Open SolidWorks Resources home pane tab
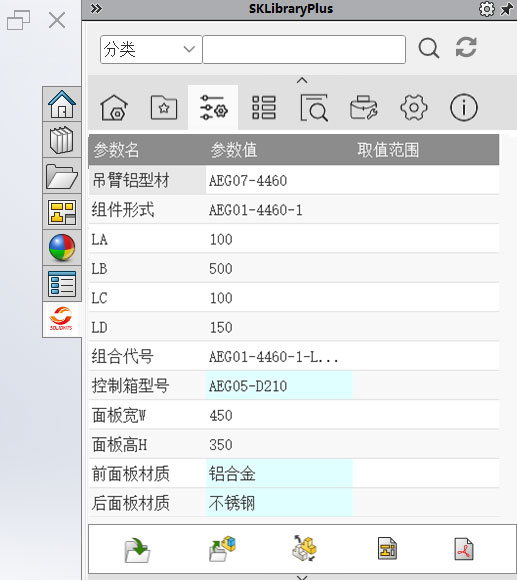The height and width of the screenshot is (581, 517). 62,104
